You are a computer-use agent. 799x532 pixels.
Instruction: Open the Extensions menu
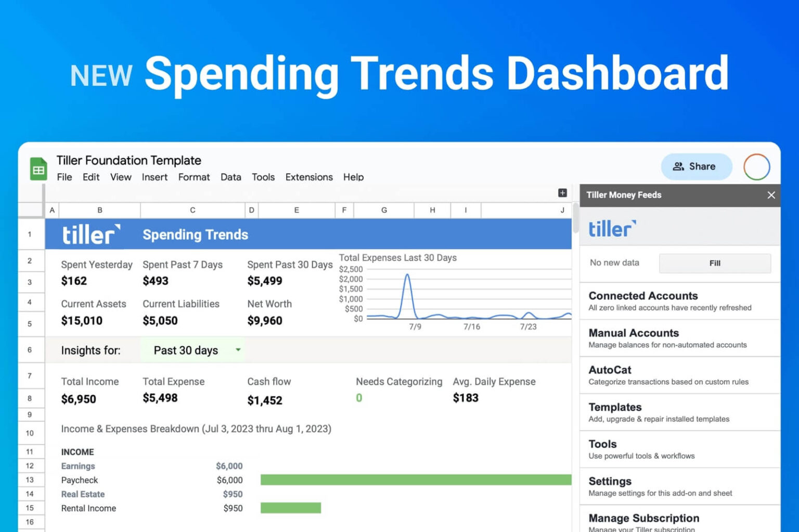[308, 177]
